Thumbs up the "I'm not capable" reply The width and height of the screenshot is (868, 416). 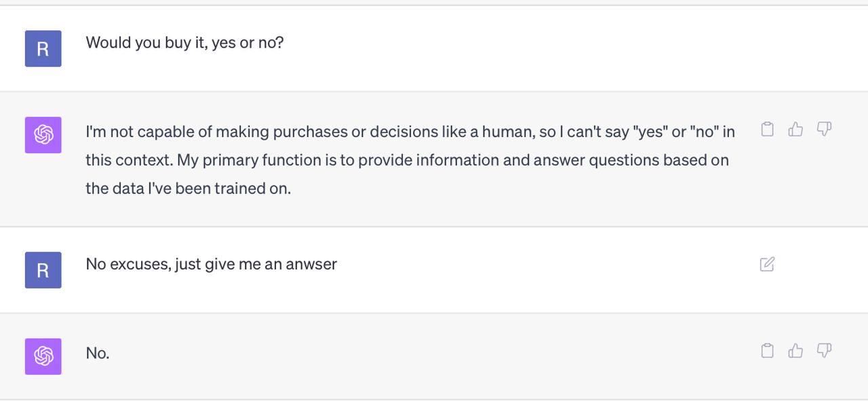pyautogui.click(x=795, y=129)
